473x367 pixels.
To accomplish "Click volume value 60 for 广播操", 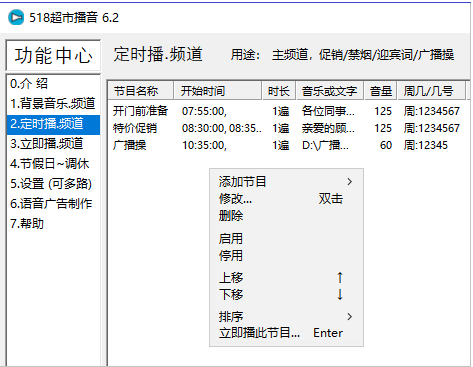I will [x=386, y=145].
